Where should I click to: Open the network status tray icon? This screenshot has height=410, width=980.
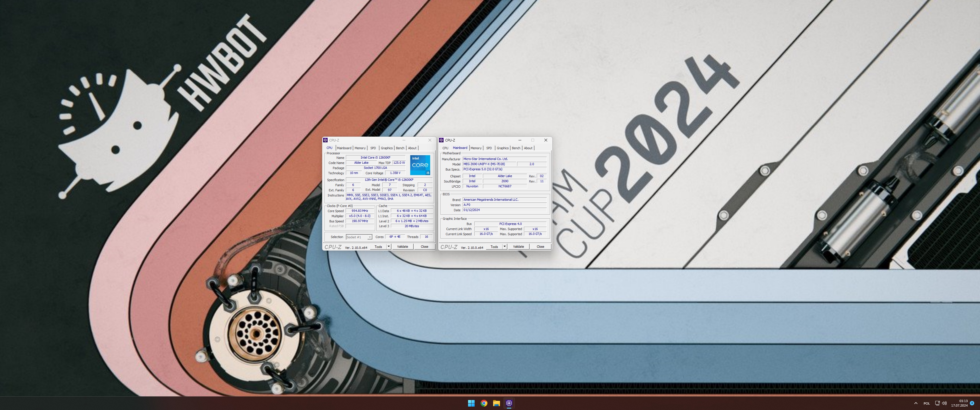[937, 403]
